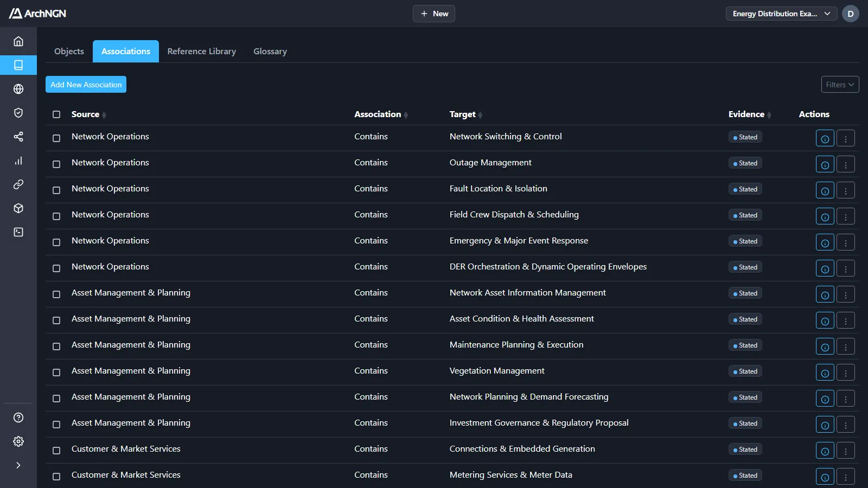The width and height of the screenshot is (868, 488).
Task: Click the ArchNGN logo
Action: tap(37, 14)
